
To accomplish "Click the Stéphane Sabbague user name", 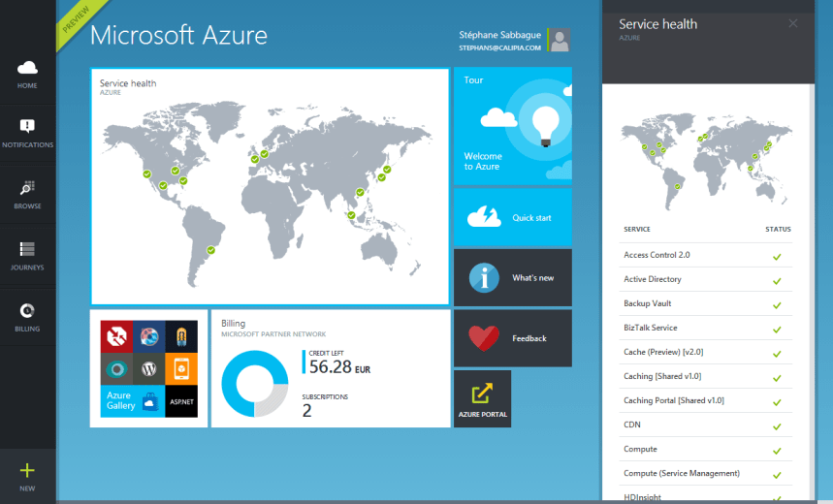I will point(500,35).
